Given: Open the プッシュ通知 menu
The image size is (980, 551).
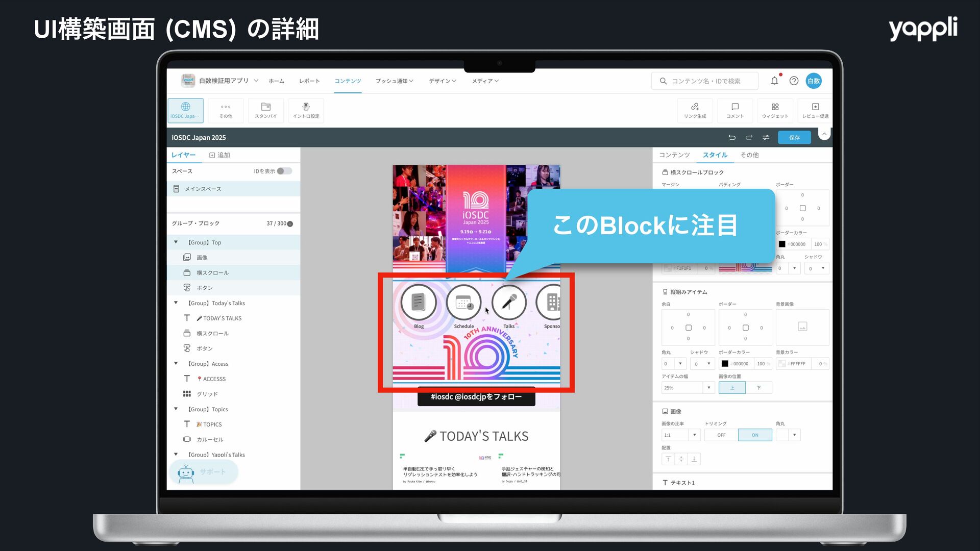Looking at the screenshot, I should pos(394,81).
